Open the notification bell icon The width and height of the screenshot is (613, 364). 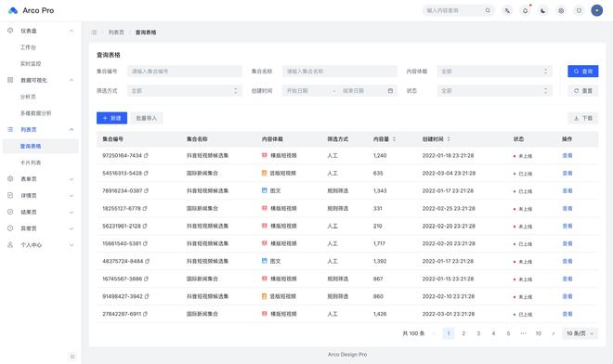click(525, 10)
